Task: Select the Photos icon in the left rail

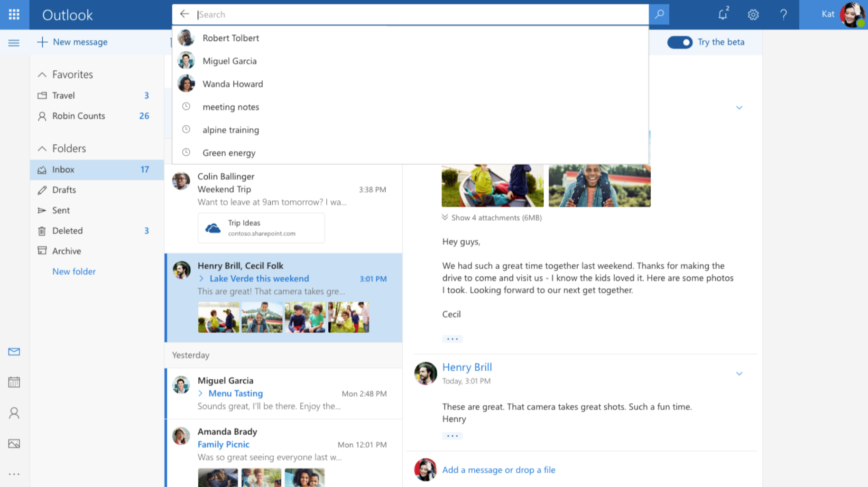Action: tap(14, 444)
